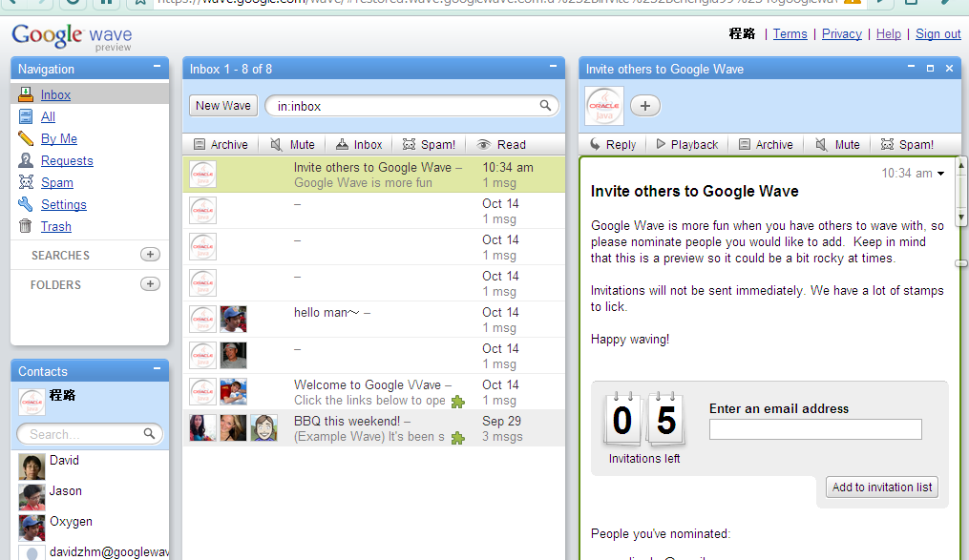This screenshot has width=969, height=560.
Task: Click extension puzzle icon on Welcome wave
Action: [458, 402]
